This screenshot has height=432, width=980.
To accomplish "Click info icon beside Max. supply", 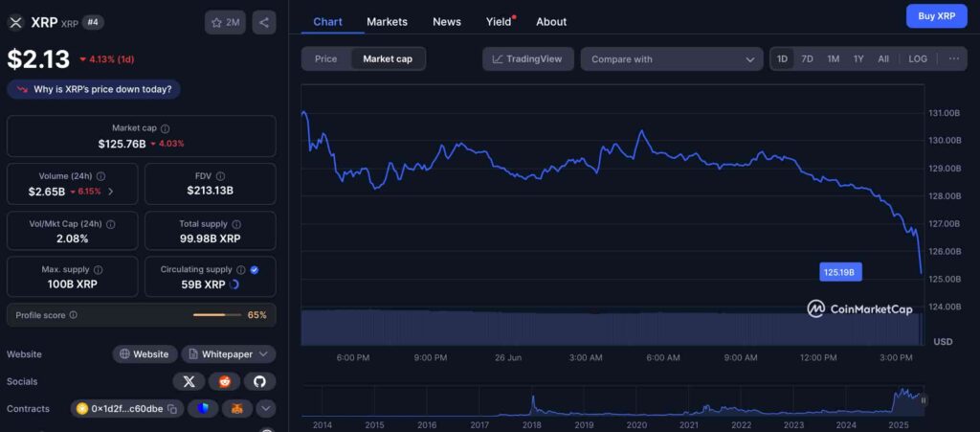I will coord(99,270).
